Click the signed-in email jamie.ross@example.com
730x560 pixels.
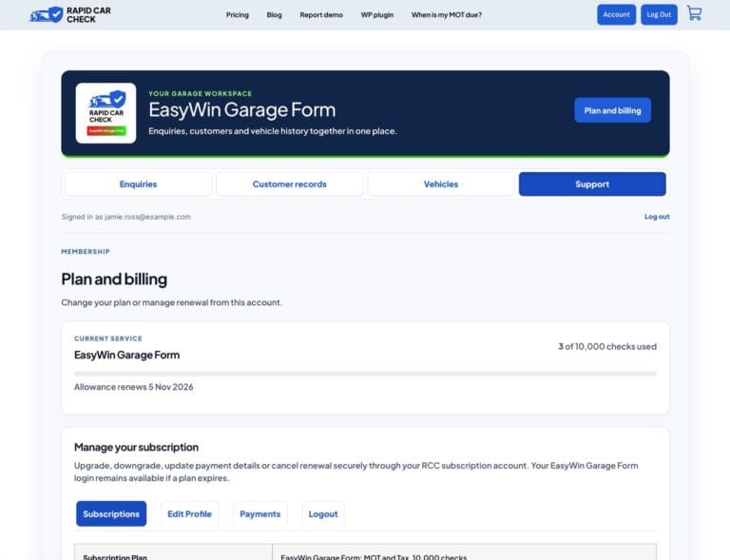click(147, 217)
